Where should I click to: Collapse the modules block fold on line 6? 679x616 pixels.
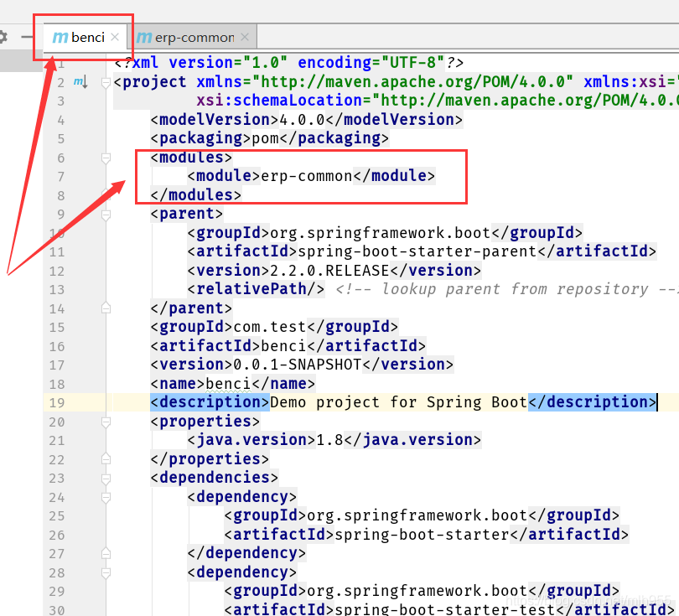[106, 158]
